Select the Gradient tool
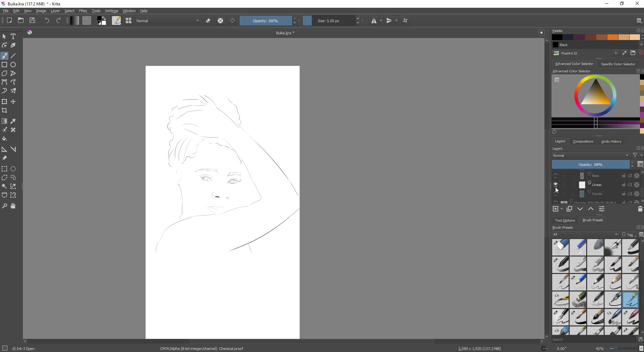 4,121
